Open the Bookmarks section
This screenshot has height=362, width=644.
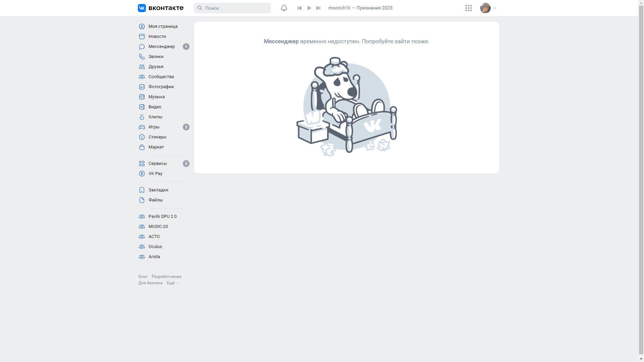158,190
